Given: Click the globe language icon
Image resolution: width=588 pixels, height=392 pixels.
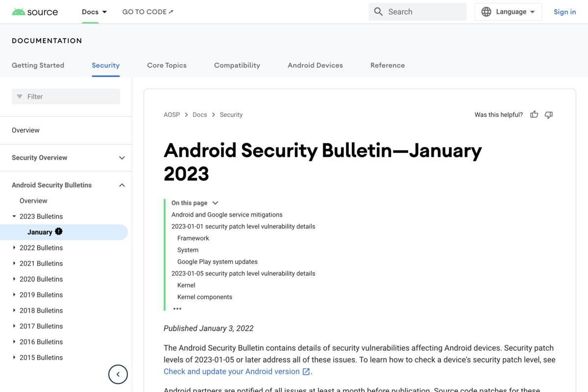Looking at the screenshot, I should (486, 12).
